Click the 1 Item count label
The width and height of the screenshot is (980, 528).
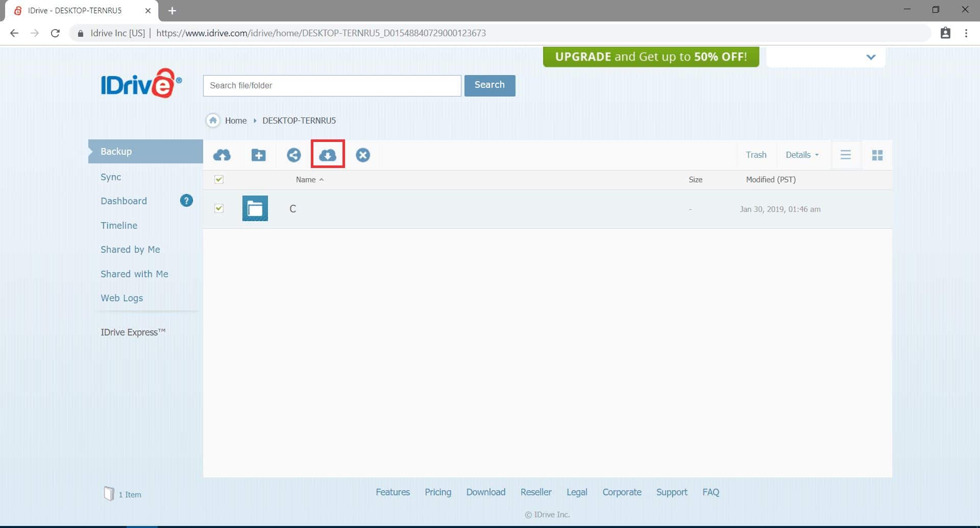[130, 494]
